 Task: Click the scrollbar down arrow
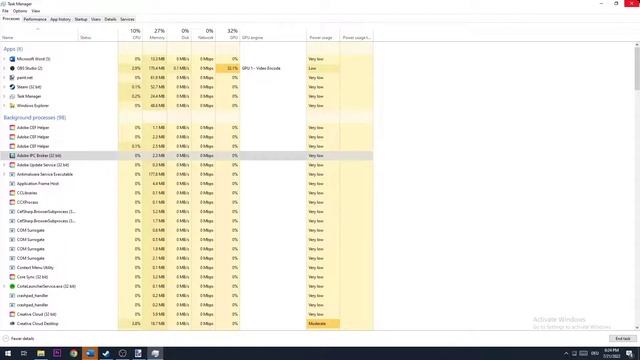[637, 328]
